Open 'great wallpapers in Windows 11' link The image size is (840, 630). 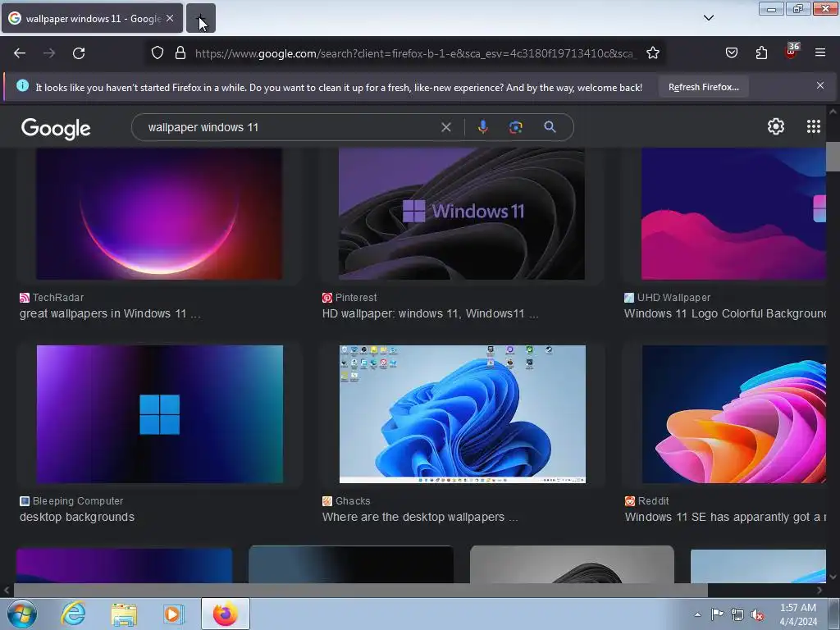click(x=110, y=313)
